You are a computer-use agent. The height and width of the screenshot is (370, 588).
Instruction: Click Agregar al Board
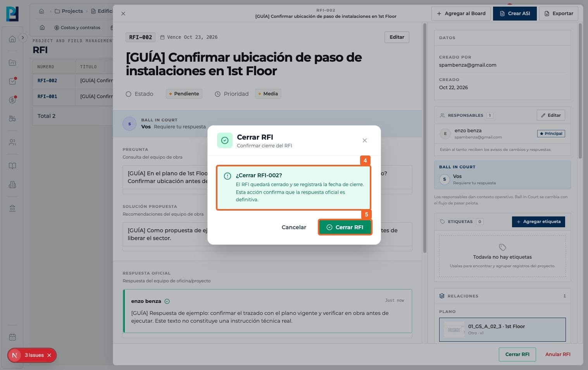point(461,14)
